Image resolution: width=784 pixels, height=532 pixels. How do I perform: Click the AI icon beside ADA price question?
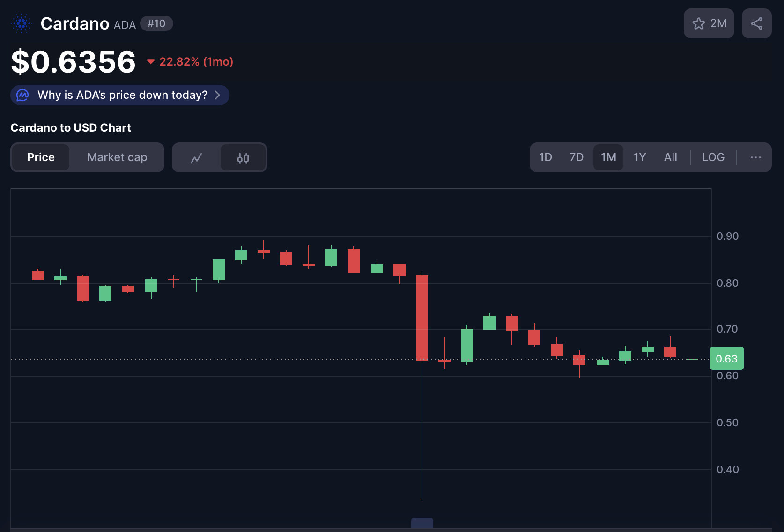[22, 95]
